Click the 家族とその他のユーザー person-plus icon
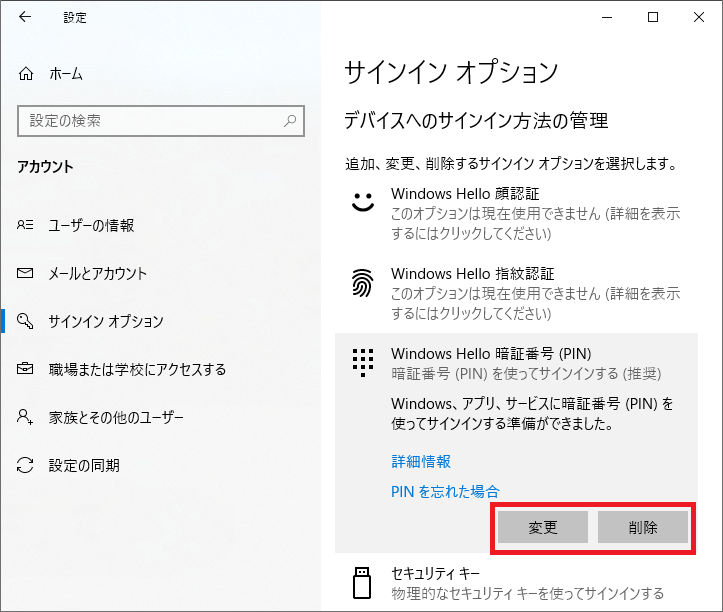Viewport: 723px width, 612px height. 25,416
